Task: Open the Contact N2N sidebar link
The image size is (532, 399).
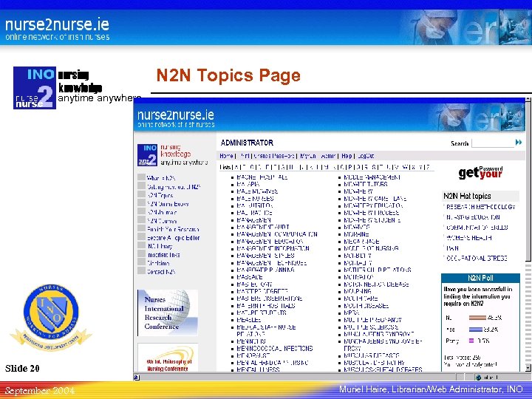Action: tap(161, 272)
